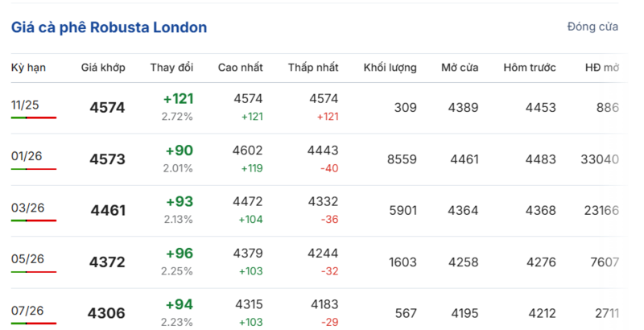Screen dimensions: 644x330
Task: Open the 01/26 contract term
Action: pyautogui.click(x=27, y=156)
